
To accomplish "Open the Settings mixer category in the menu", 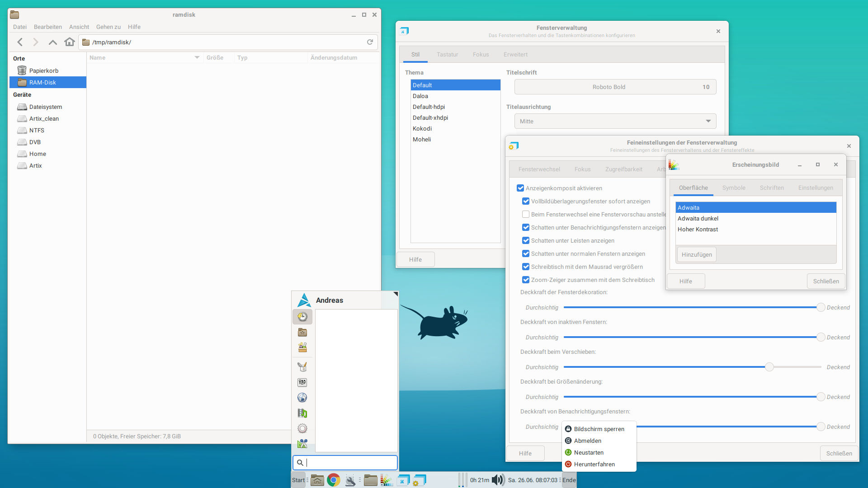I will click(302, 382).
